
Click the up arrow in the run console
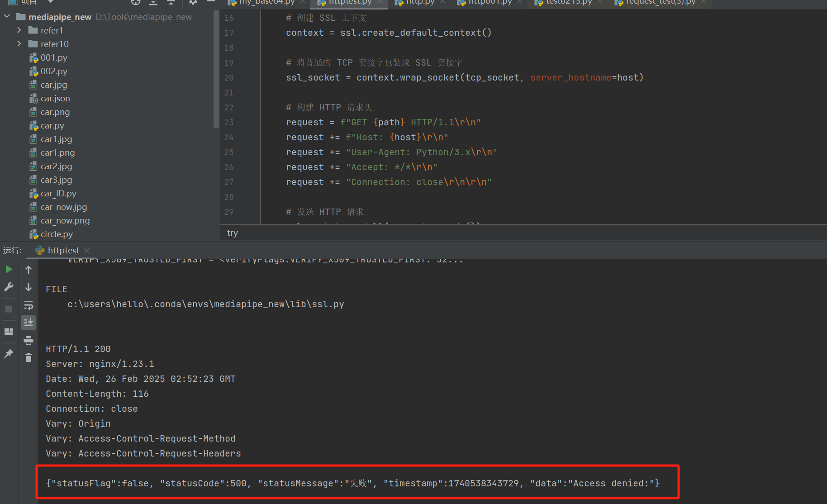coord(29,270)
